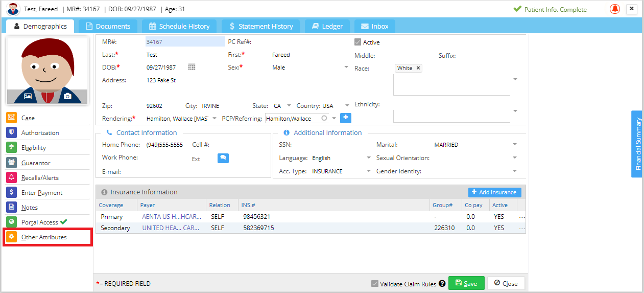Viewport: 644px width, 293px height.
Task: Click the red alert bell icon
Action: (x=615, y=9)
